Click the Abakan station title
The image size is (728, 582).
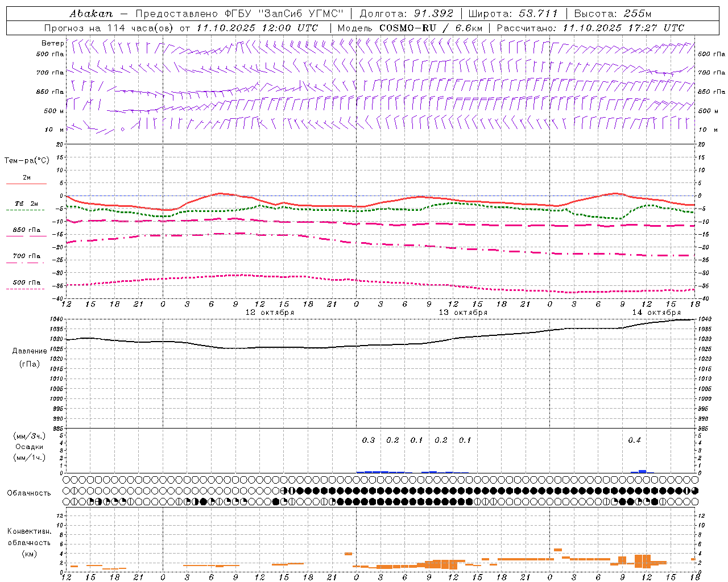click(x=91, y=14)
